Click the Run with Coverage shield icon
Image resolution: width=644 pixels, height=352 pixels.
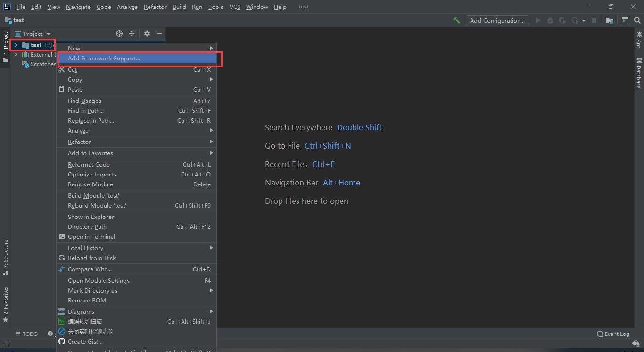pyautogui.click(x=562, y=20)
